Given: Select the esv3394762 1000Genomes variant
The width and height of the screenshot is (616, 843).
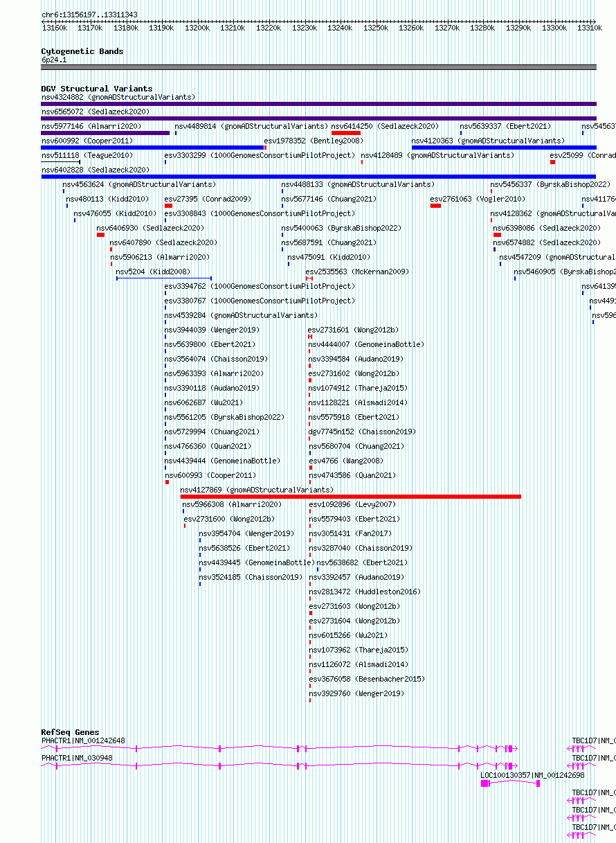Looking at the screenshot, I should (260, 286).
